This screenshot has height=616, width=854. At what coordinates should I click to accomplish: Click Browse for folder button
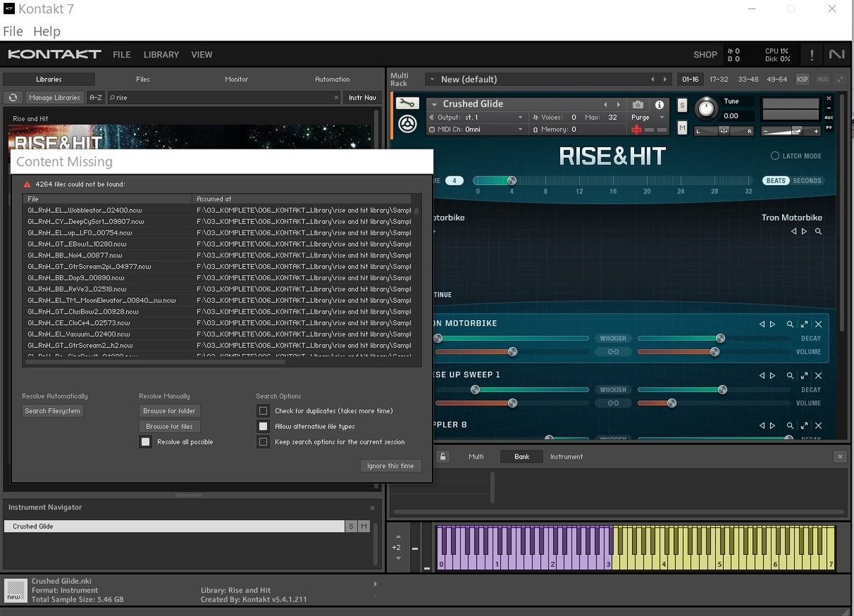tap(169, 411)
